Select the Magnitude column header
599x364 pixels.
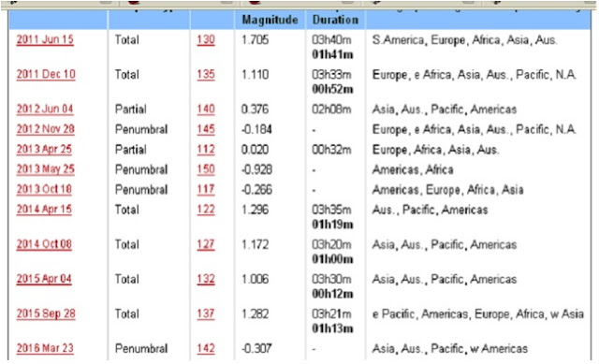pyautogui.click(x=270, y=20)
